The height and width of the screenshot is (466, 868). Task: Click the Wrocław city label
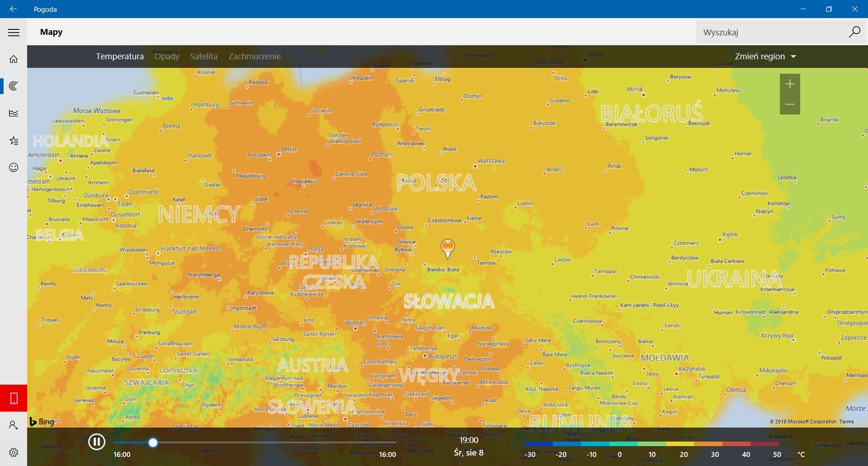386,209
